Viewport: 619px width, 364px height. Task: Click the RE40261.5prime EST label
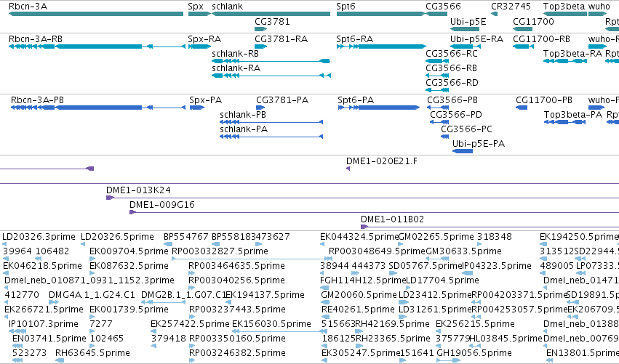(x=358, y=310)
